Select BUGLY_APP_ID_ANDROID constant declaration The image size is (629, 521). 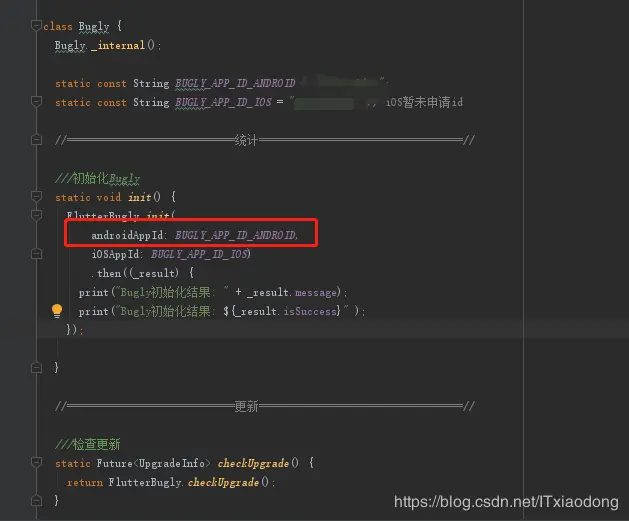(x=235, y=83)
